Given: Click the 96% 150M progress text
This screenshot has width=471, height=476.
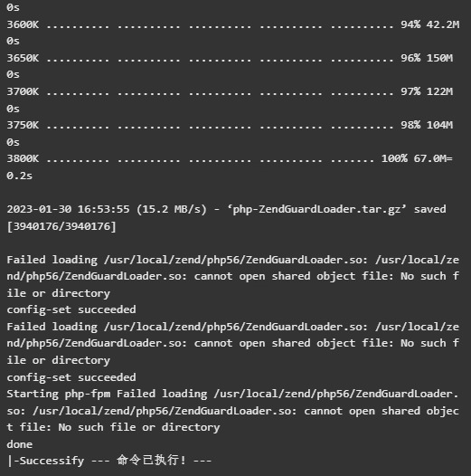Looking at the screenshot, I should click(x=427, y=58).
